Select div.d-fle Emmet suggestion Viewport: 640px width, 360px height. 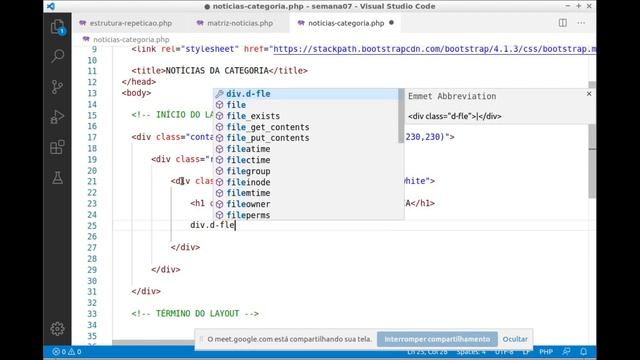point(306,94)
